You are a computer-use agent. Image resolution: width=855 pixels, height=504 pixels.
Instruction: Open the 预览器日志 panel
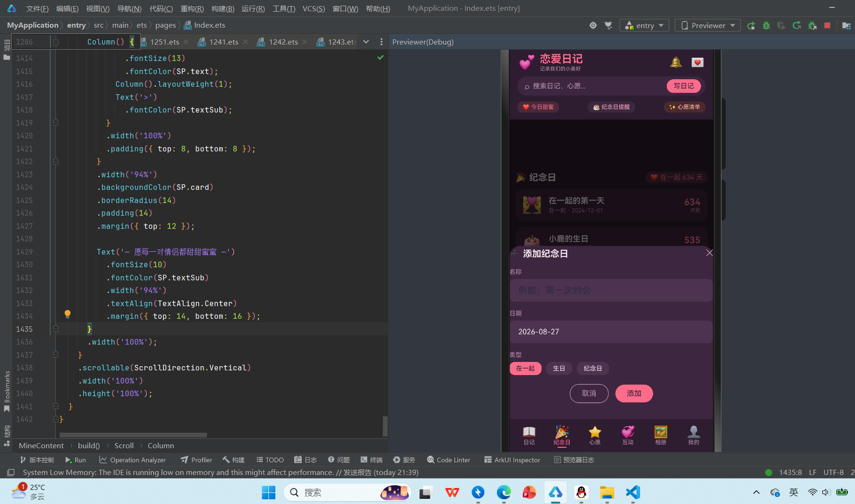573,460
